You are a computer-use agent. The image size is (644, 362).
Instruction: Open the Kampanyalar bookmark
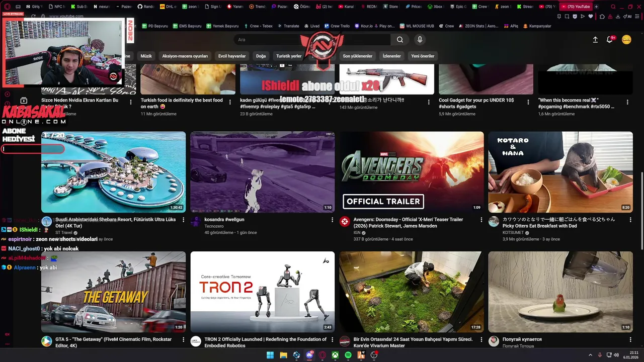(x=537, y=26)
